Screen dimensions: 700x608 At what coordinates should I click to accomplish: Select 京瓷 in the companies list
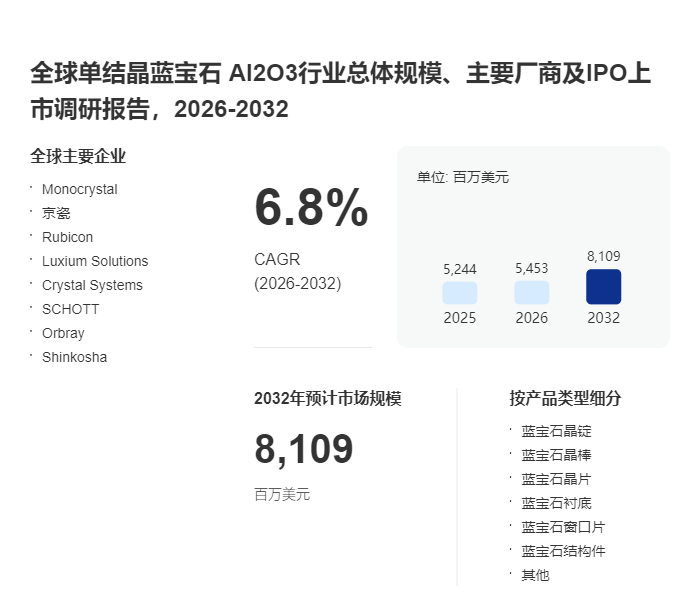tap(56, 213)
